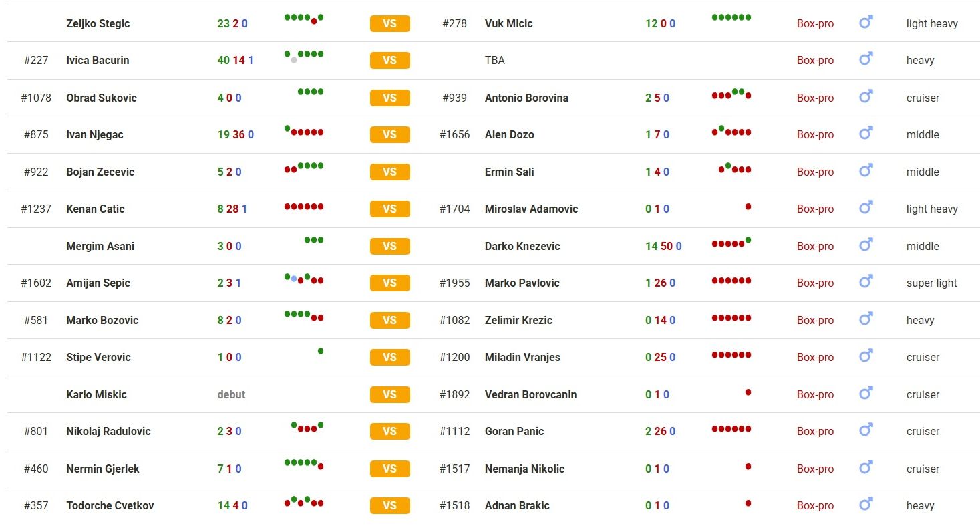Click Box-pro link in Marko Bozovic row
980x532 pixels.
(815, 320)
